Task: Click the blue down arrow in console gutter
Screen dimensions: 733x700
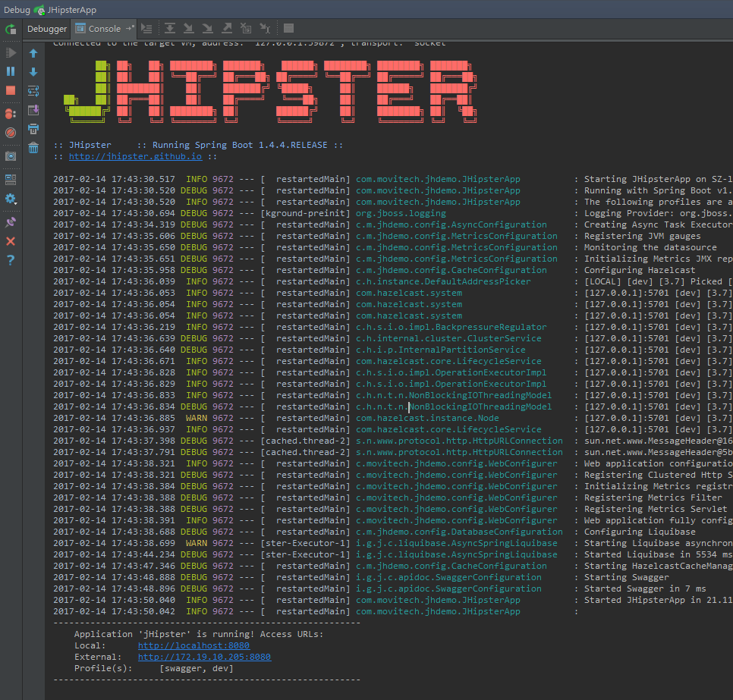Action: tap(33, 72)
